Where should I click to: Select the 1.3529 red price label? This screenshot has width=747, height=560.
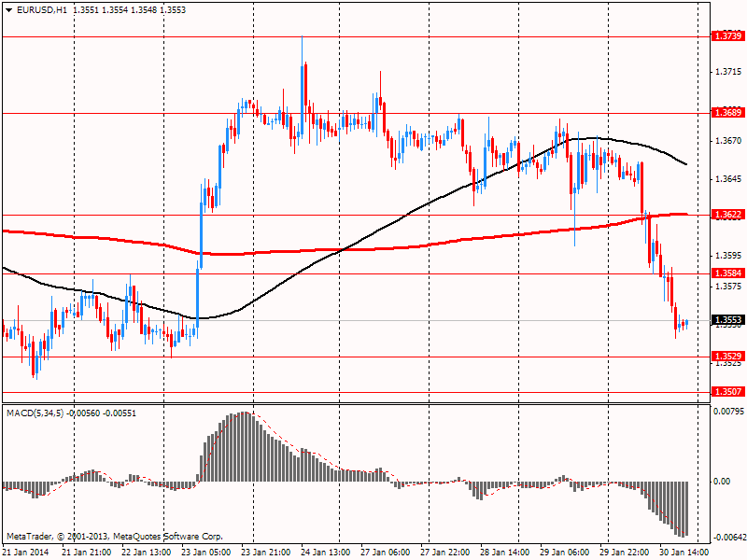pos(727,357)
